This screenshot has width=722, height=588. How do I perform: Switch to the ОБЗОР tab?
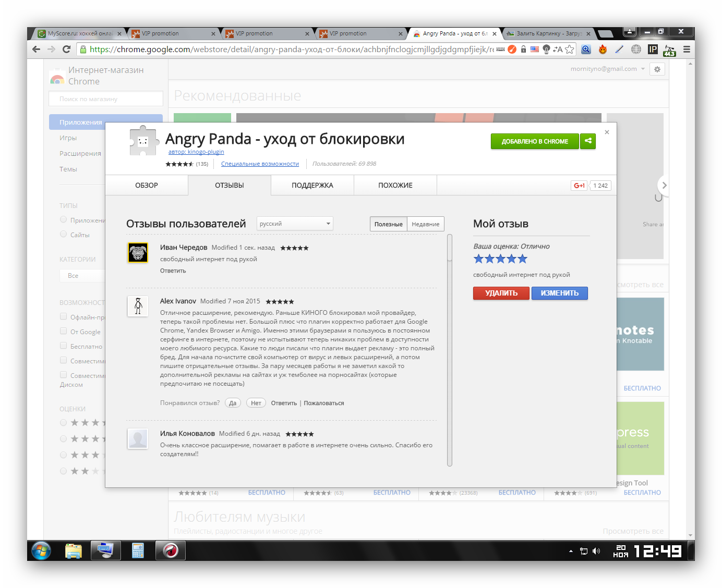[x=147, y=185]
